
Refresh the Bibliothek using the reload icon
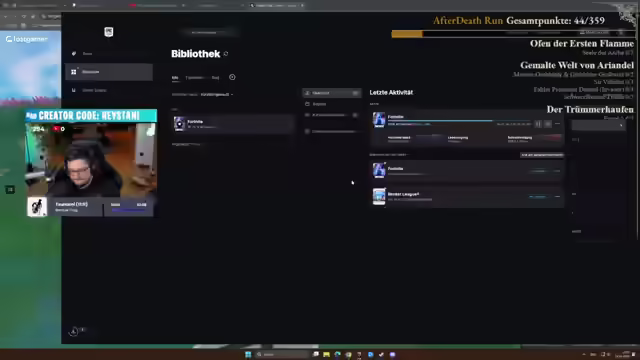point(226,54)
